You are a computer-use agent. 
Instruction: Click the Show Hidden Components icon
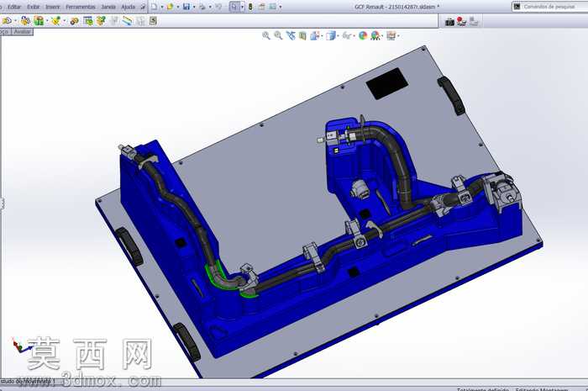[88, 21]
